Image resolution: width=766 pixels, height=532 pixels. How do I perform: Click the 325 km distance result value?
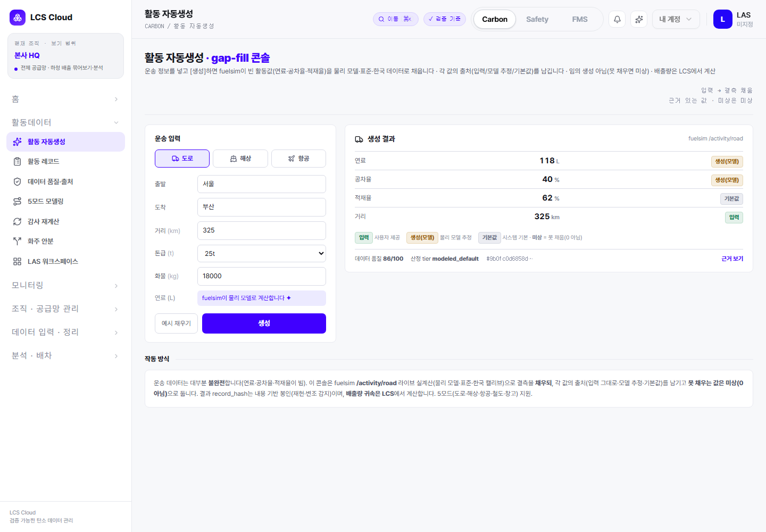[x=547, y=217]
